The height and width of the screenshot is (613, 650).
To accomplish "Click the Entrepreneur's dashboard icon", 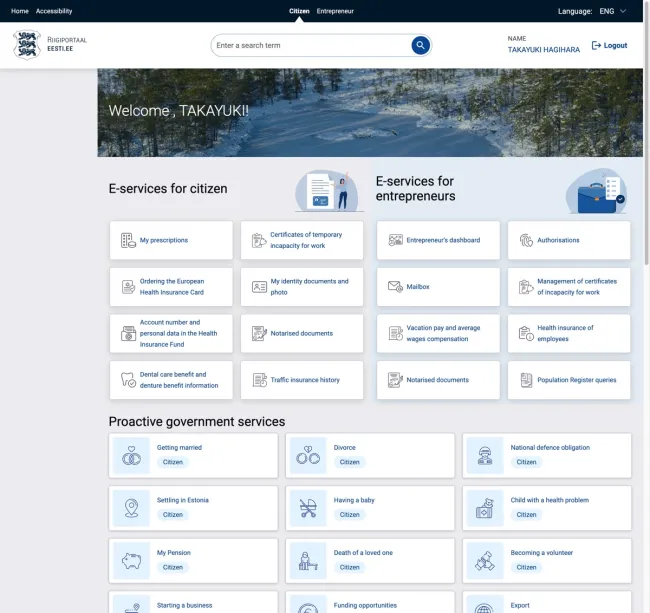I will [395, 240].
